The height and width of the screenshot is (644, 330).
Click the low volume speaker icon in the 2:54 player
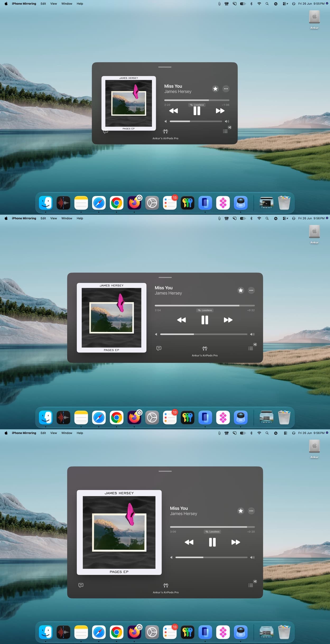(x=156, y=334)
